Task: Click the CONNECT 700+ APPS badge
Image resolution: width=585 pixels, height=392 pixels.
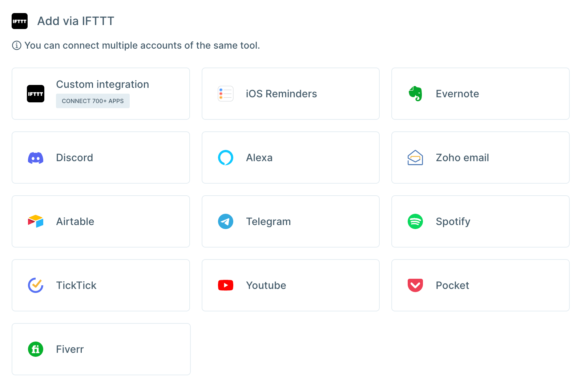Action: click(93, 101)
